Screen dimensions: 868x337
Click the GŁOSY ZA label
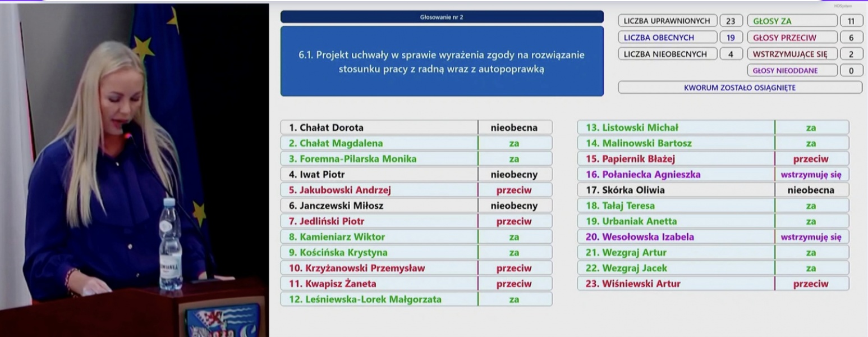(791, 21)
